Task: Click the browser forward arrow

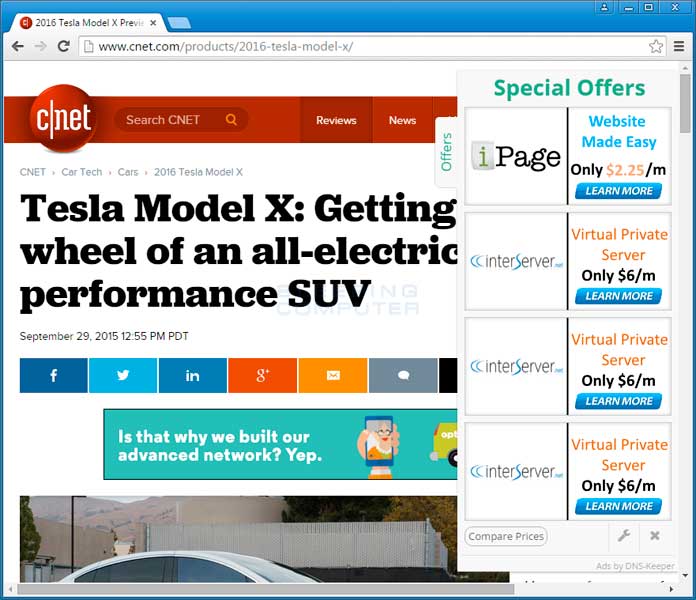Action: [40, 46]
